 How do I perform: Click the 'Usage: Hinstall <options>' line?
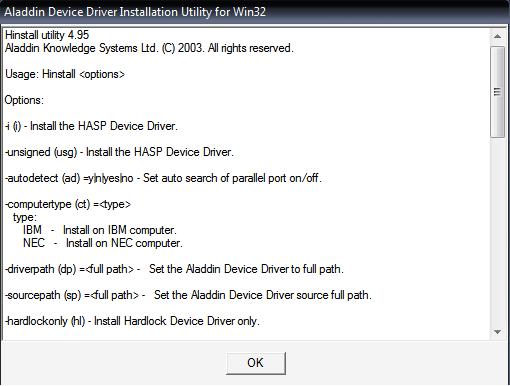coord(65,74)
